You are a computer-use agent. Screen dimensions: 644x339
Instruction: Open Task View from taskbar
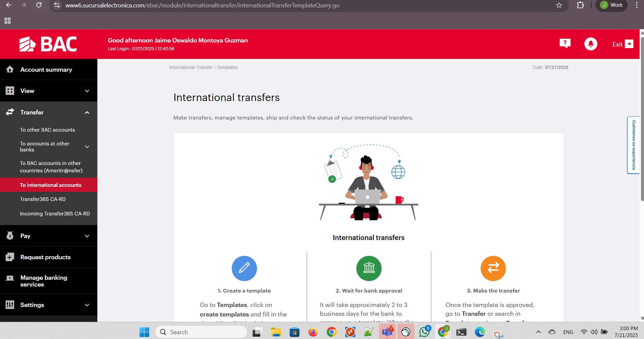(x=257, y=332)
